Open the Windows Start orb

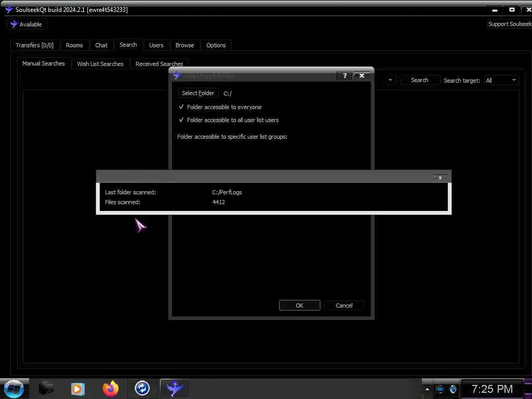[x=14, y=389]
